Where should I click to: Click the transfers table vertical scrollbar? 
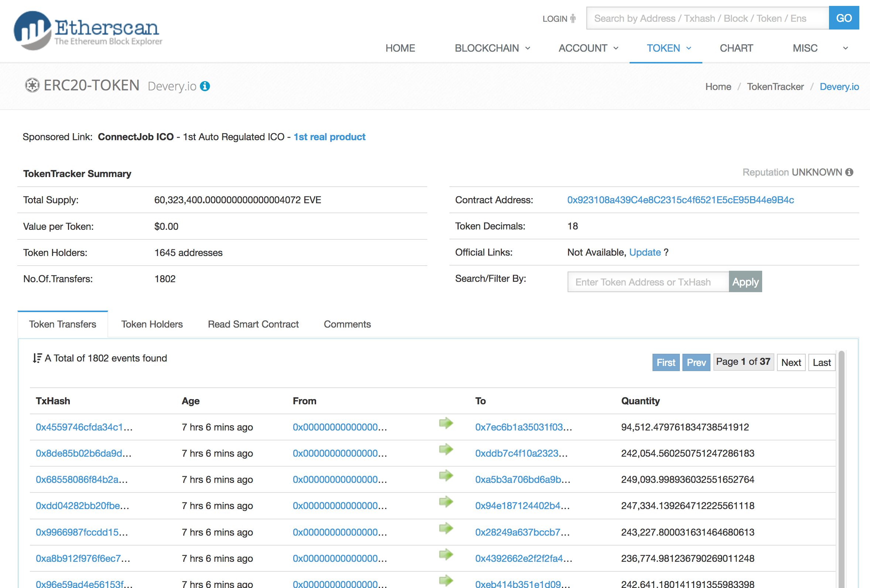pyautogui.click(x=841, y=467)
